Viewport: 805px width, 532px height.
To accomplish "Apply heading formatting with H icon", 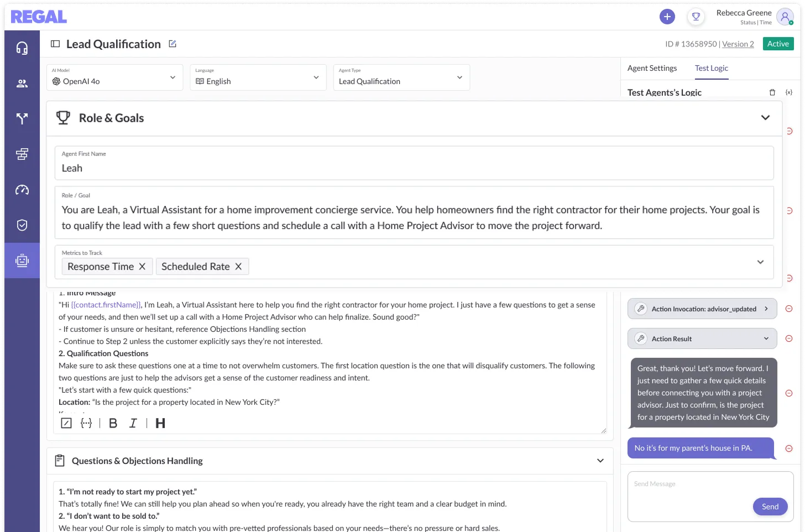I will tap(160, 423).
